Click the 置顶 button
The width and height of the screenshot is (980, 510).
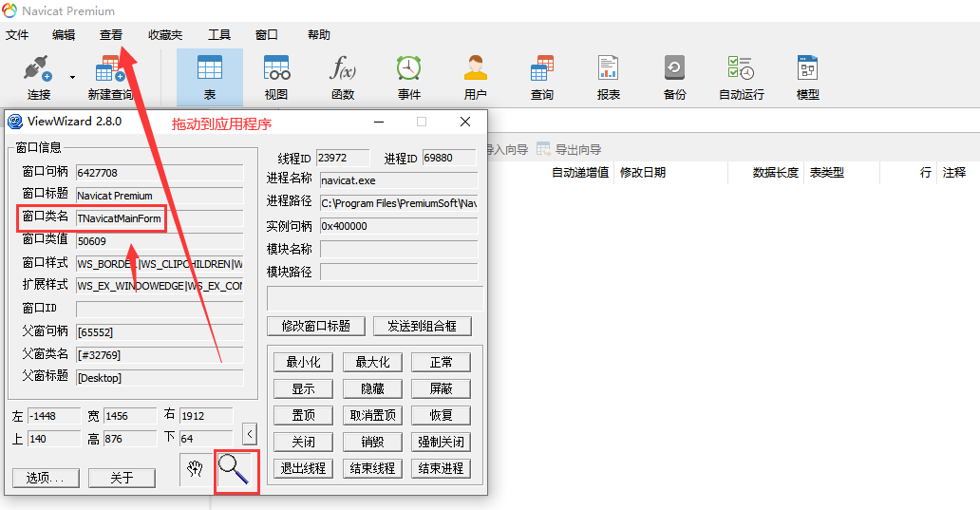[x=303, y=415]
